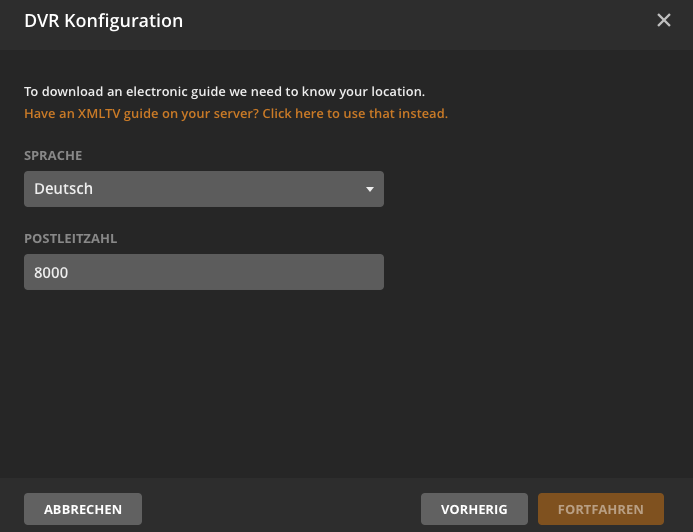Go back with the Vorherig button
Screen dimensions: 693x532
click(474, 509)
